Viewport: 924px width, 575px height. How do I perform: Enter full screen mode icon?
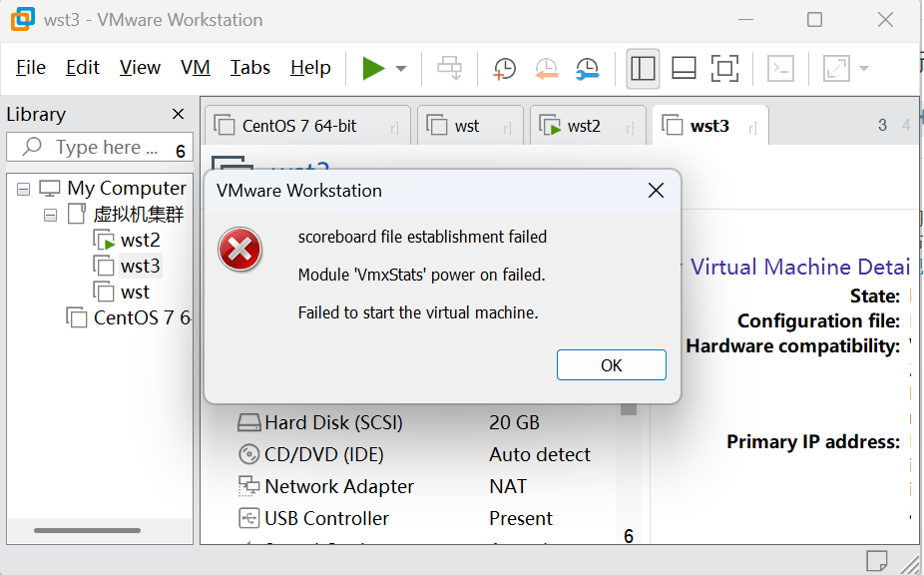(x=724, y=69)
